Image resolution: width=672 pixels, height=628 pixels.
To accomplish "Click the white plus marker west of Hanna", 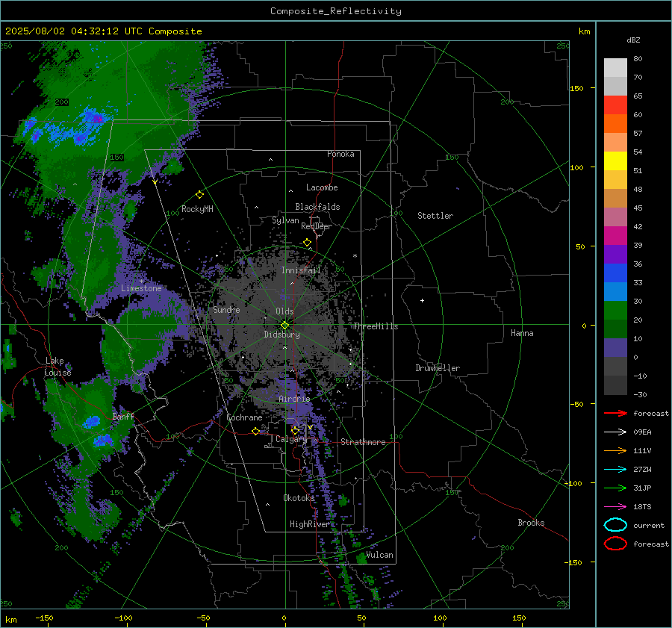I will coord(422,300).
